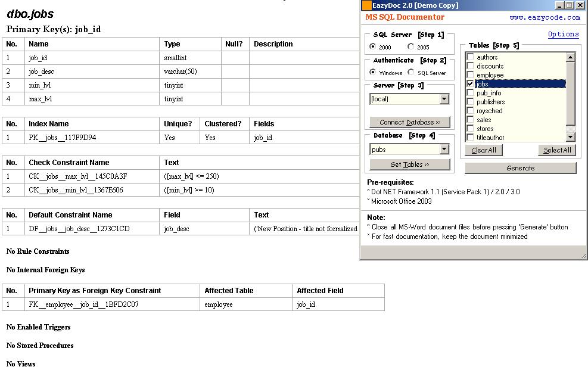Screen dimensions: 588x370
Task: Select the SQL Server 2000 radio button
Action: pyautogui.click(x=372, y=46)
